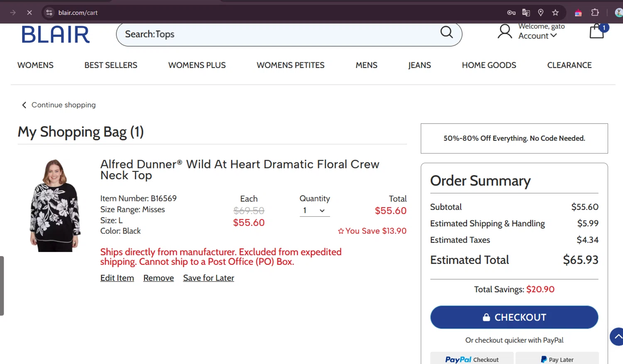Open site information icon in address bar
This screenshot has height=364, width=623.
[49, 12]
